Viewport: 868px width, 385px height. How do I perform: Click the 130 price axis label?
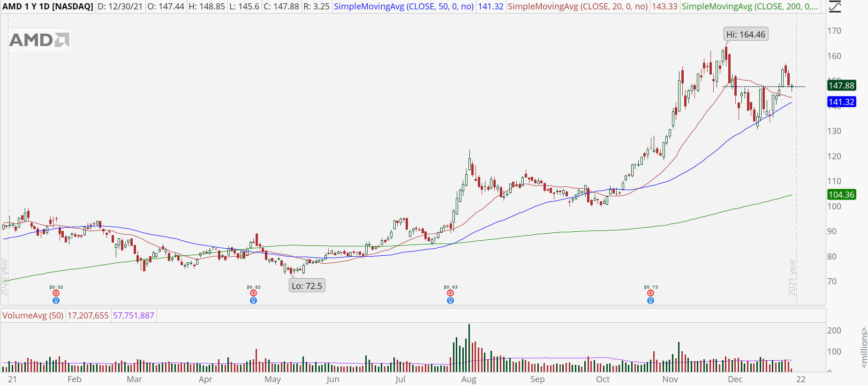click(834, 131)
